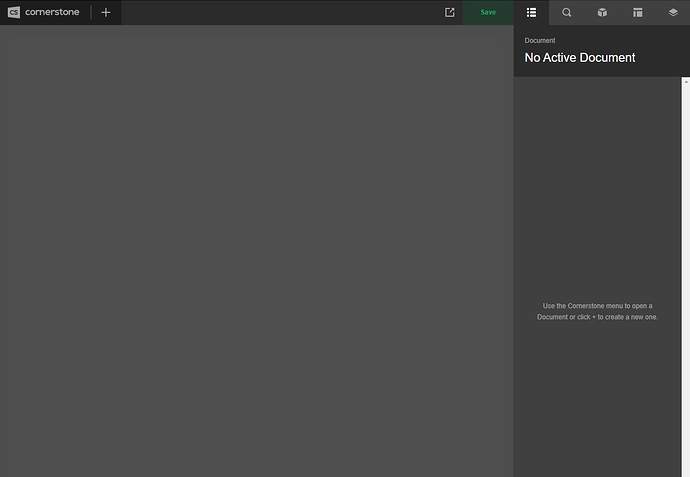Click the small "Document" label
690x477 pixels.
(540, 41)
